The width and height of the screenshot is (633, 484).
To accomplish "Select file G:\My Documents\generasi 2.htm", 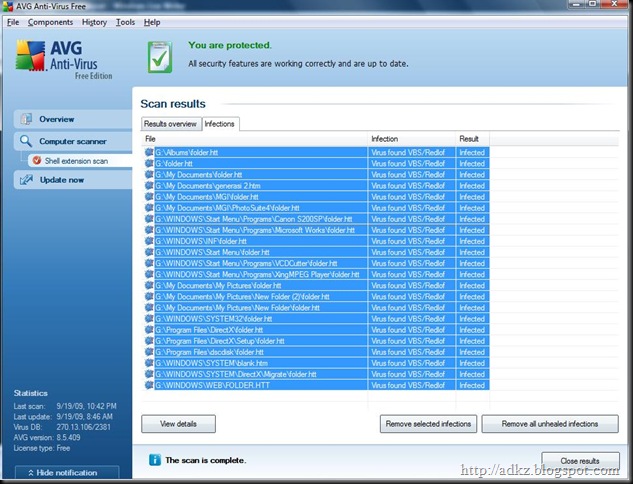I will coord(208,186).
